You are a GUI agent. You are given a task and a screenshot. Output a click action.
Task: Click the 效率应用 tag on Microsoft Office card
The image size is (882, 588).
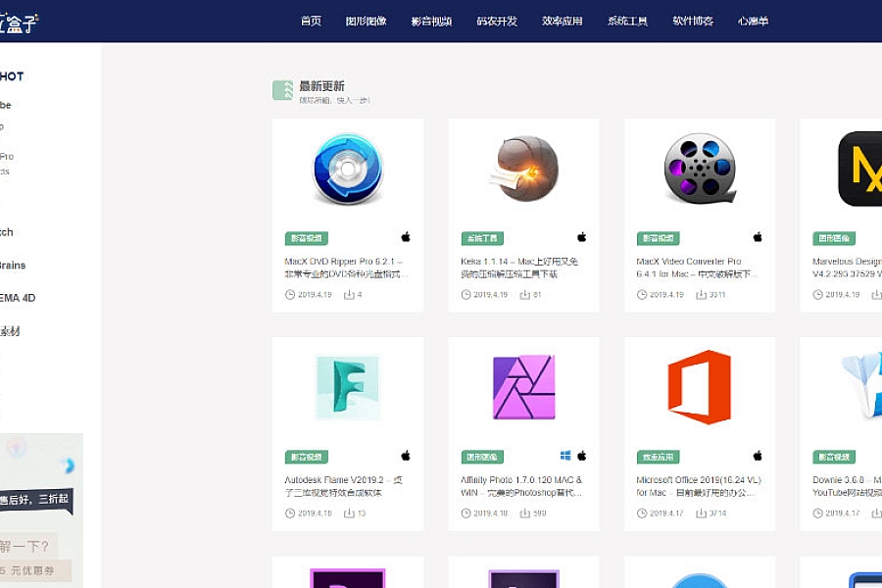click(x=659, y=457)
